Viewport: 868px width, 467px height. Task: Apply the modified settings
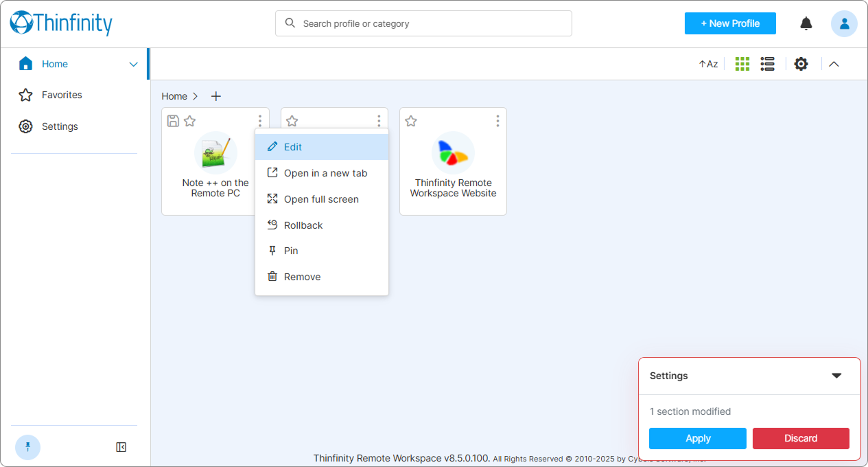698,438
